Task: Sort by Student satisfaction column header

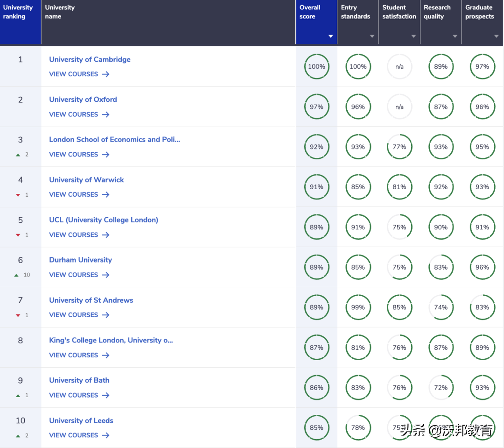Action: pos(399,12)
